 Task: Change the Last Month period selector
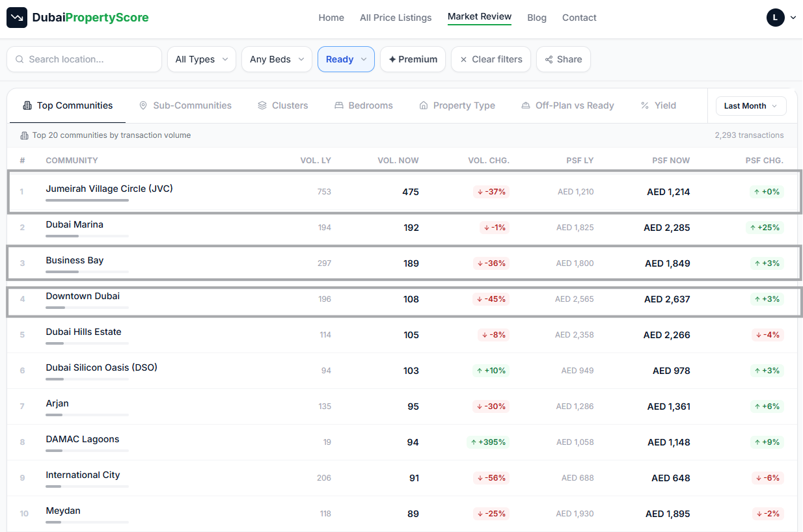[x=751, y=106]
